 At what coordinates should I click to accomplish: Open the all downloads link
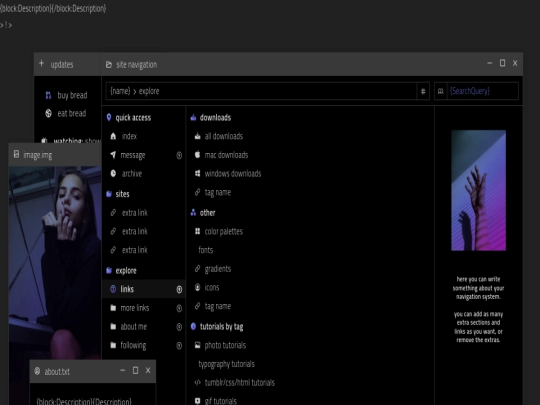224,136
